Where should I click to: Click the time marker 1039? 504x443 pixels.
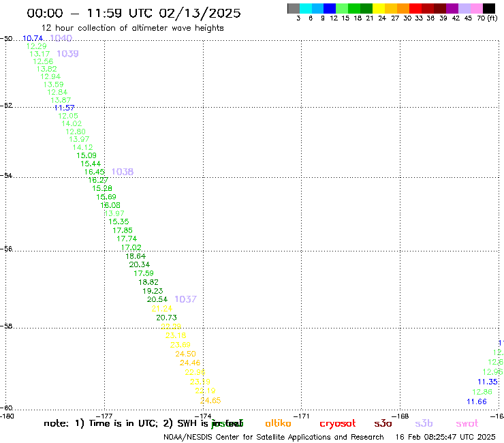click(x=67, y=54)
